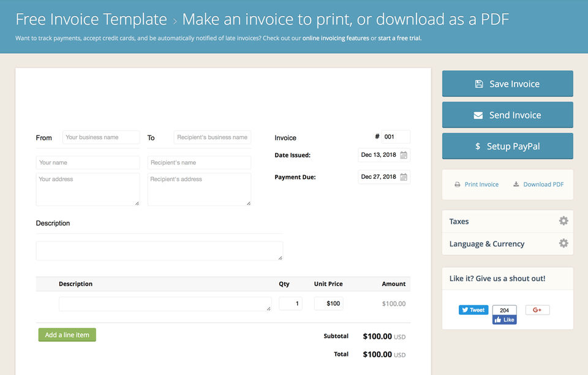Screen dimensions: 588x375
Task: Click the Tweet button
Action: pos(473,310)
